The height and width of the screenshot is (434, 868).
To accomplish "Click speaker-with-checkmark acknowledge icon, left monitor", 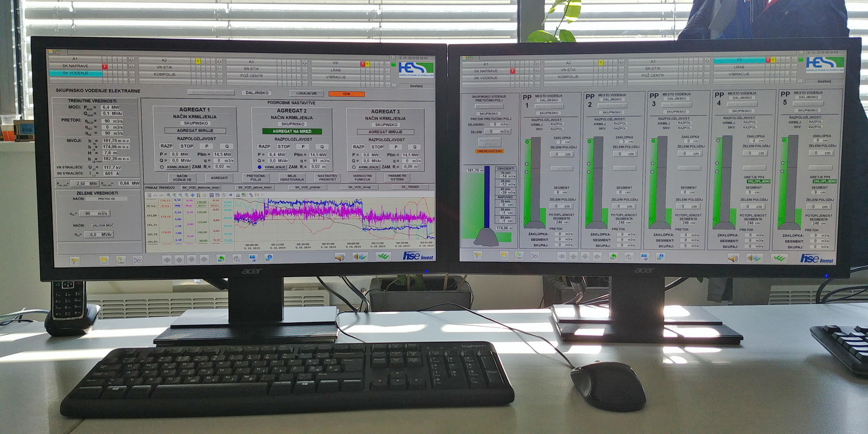I will 360,257.
